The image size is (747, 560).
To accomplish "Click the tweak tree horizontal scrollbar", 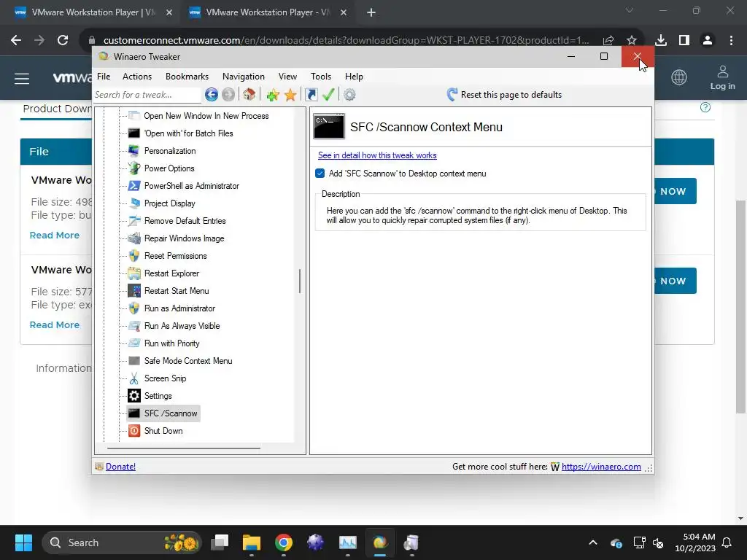I will coord(184,448).
